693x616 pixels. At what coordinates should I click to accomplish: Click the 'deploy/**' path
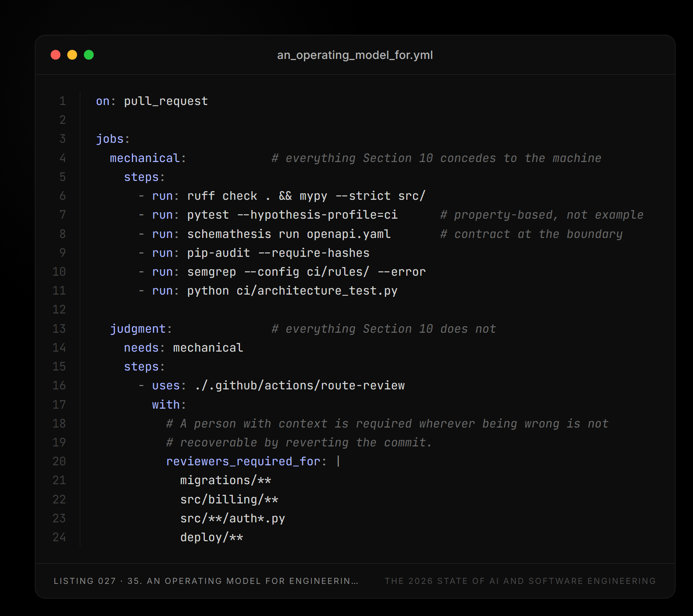(x=212, y=537)
